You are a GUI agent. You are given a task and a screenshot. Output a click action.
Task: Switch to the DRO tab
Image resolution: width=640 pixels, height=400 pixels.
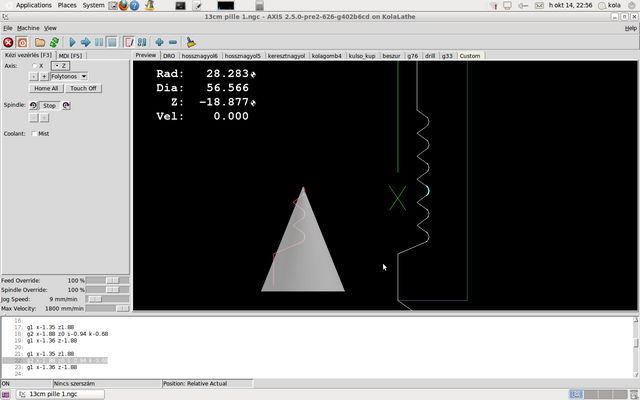coord(169,55)
